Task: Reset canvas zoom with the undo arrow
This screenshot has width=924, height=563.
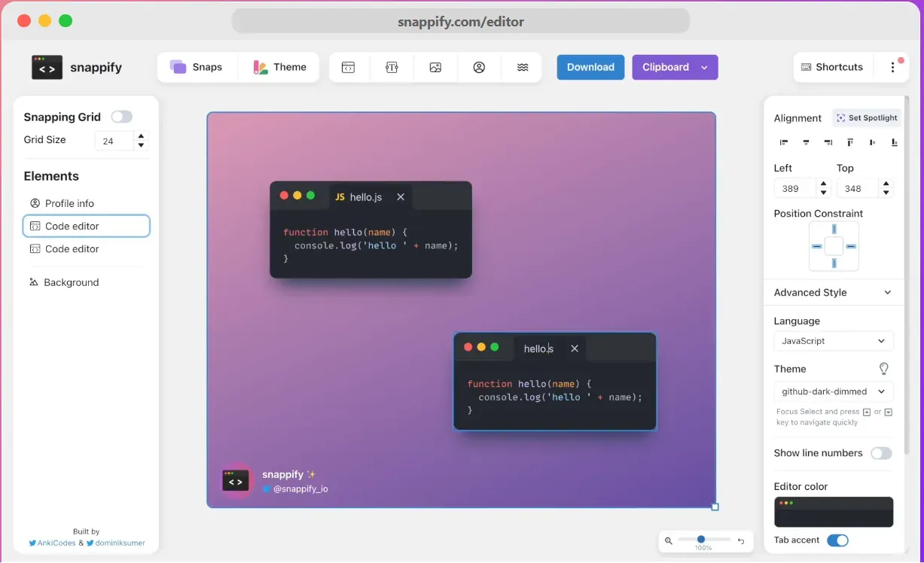Action: click(x=741, y=540)
